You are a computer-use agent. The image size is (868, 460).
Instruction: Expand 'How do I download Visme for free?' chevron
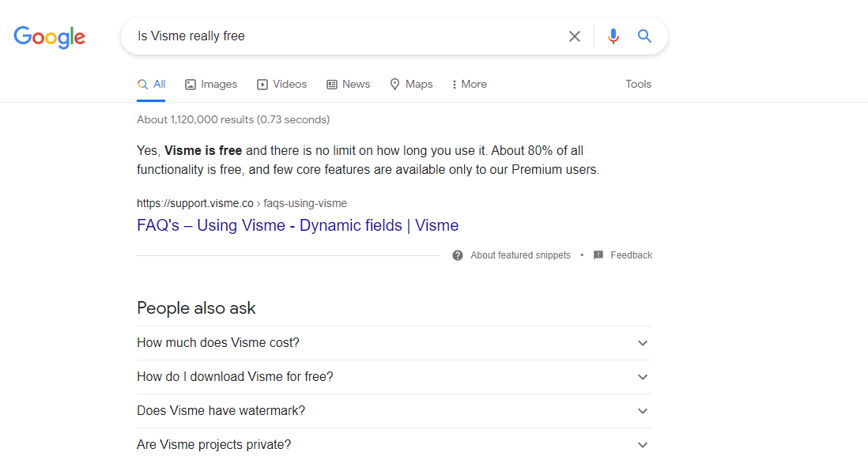(x=642, y=377)
